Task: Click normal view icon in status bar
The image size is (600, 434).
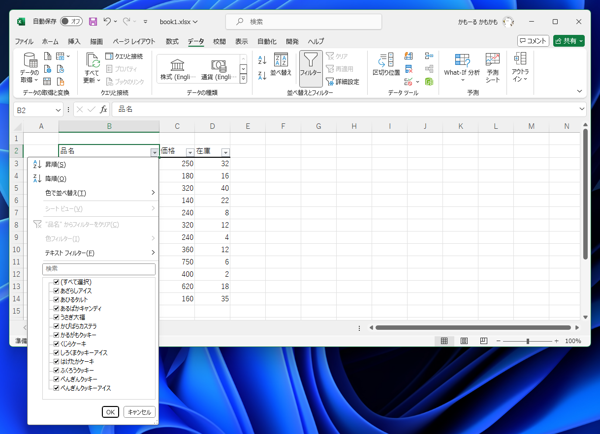Action: pos(444,341)
